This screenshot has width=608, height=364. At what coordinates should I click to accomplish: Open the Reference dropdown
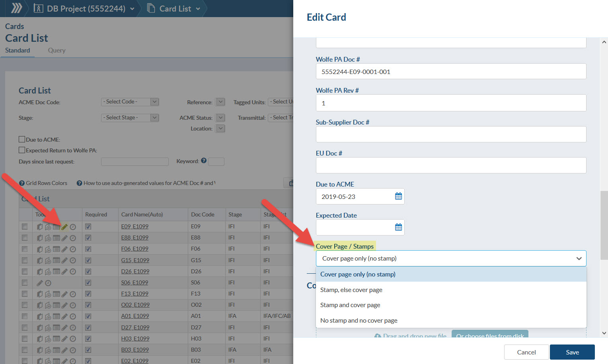click(x=220, y=102)
